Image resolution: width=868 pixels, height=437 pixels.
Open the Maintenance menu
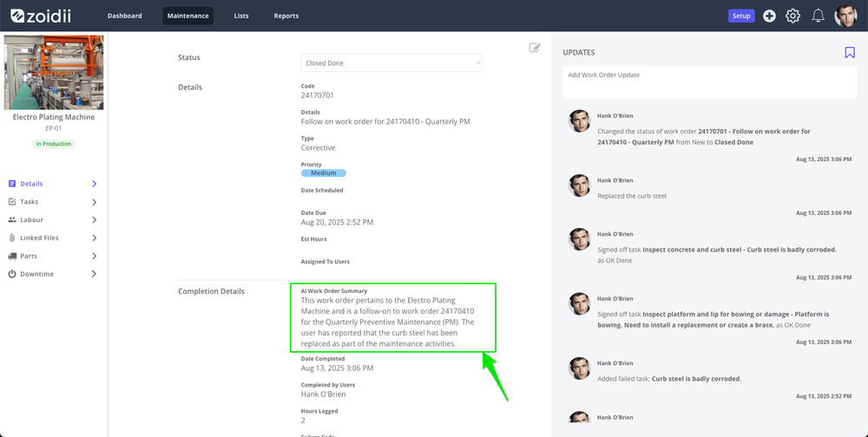pos(187,16)
